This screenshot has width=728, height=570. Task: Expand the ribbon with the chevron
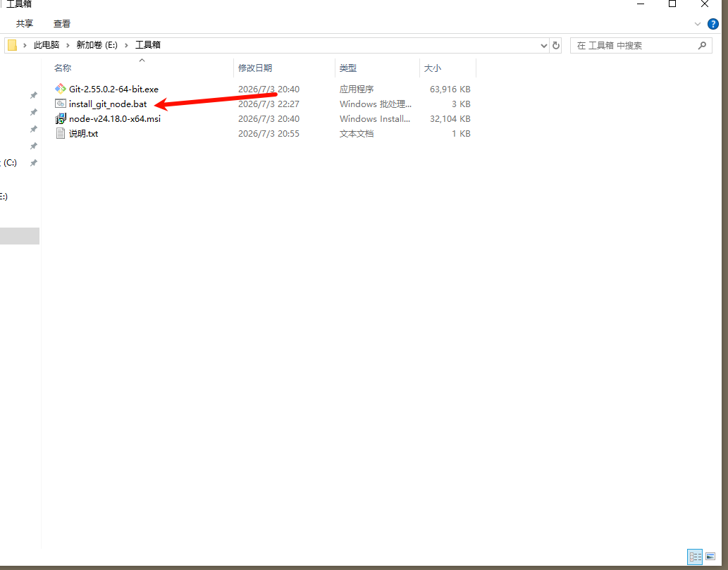pyautogui.click(x=698, y=24)
